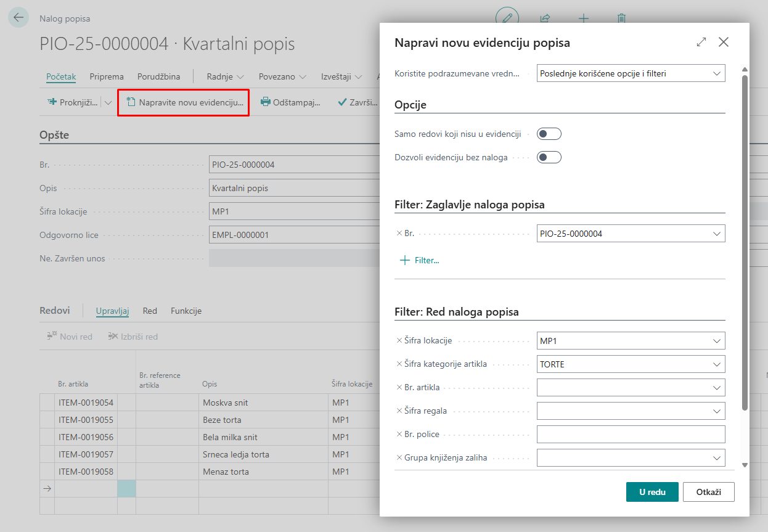
Task: Click the Br. police input field
Action: [631, 435]
